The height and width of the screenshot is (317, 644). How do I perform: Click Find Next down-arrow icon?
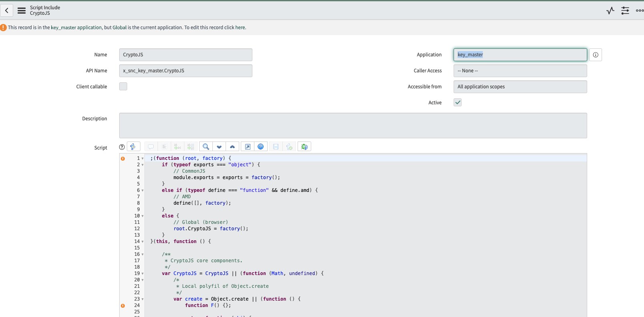pos(219,147)
